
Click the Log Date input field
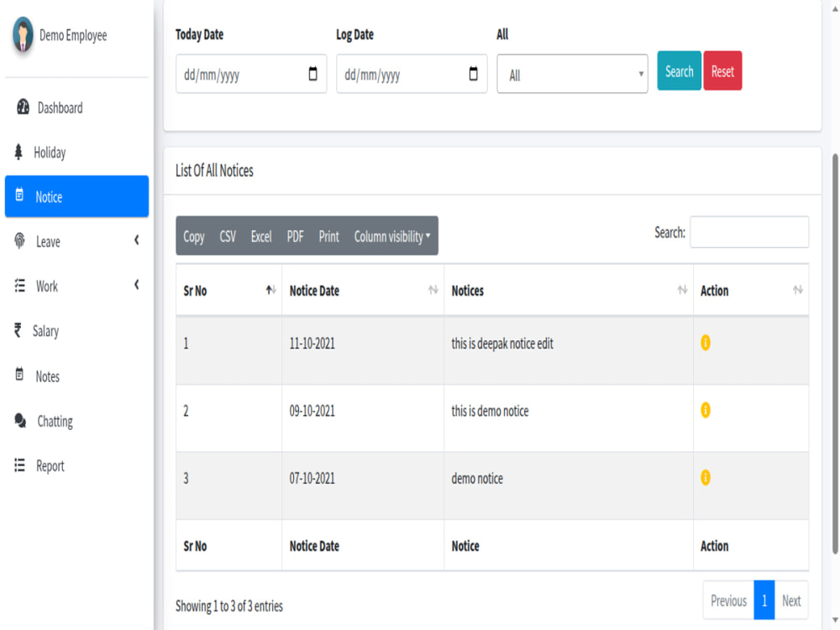[412, 74]
